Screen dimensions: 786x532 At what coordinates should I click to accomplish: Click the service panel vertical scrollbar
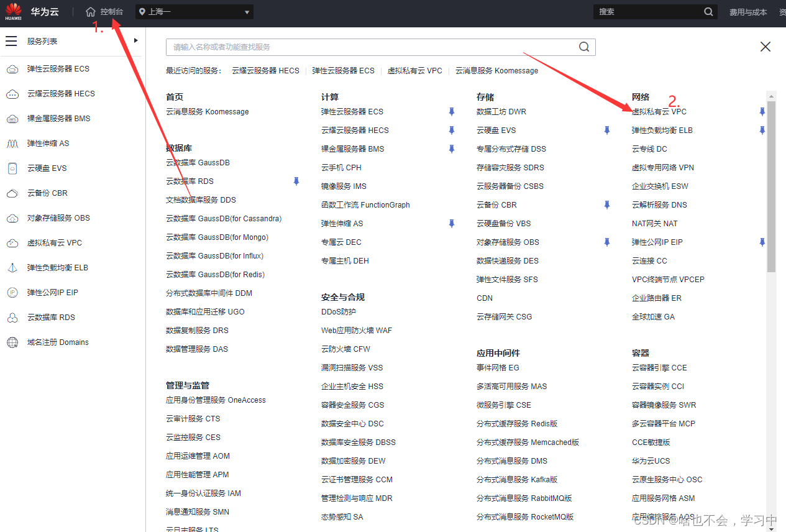(771, 186)
